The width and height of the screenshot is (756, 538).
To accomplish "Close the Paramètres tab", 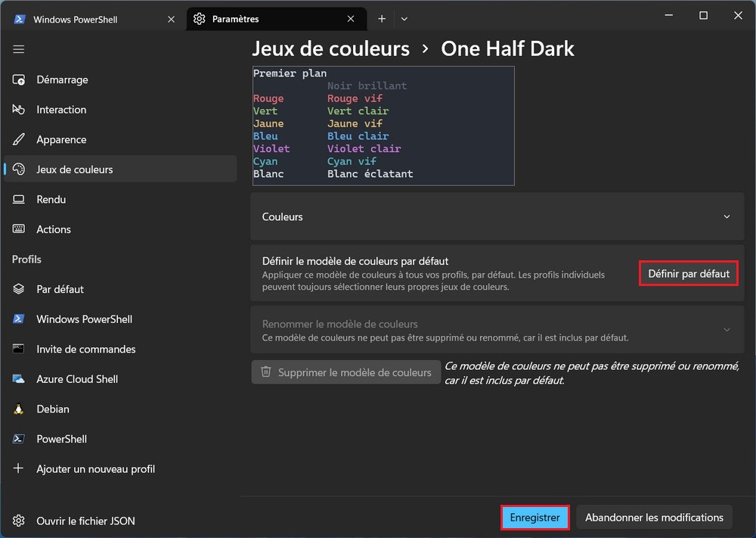I will (x=351, y=19).
